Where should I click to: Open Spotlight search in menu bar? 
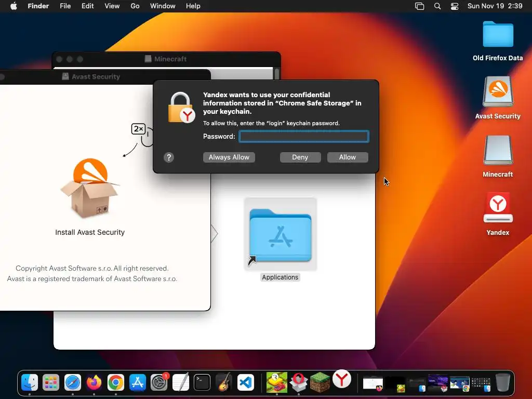(x=437, y=6)
